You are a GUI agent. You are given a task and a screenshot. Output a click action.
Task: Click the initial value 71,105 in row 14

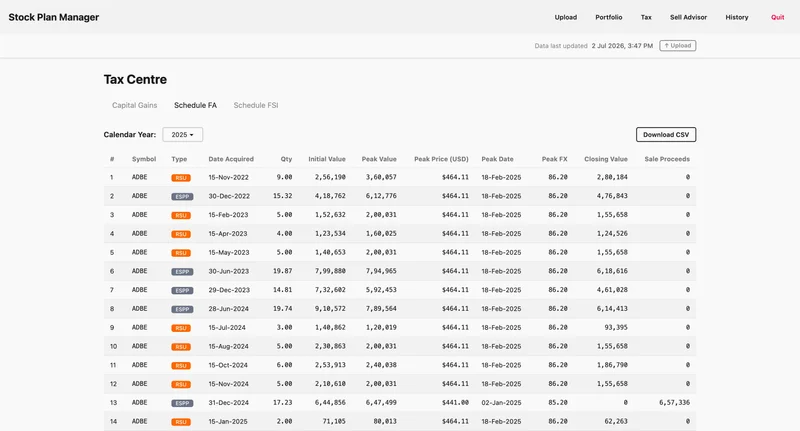pos(334,421)
